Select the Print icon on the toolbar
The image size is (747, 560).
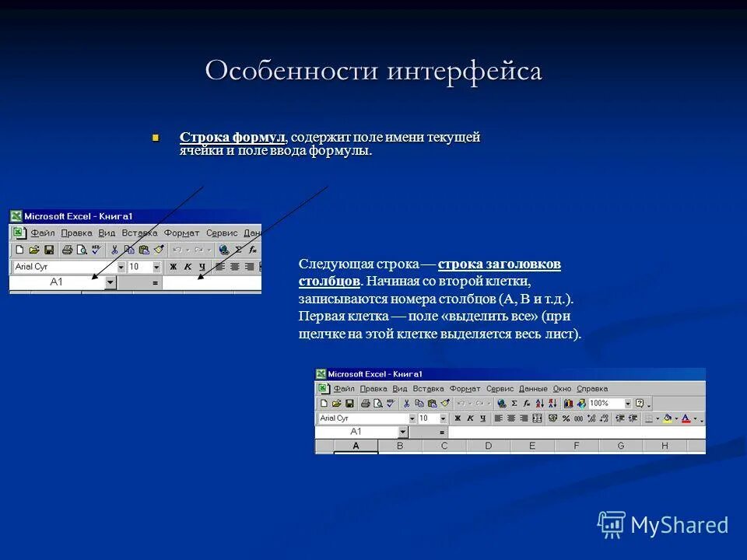point(365,402)
